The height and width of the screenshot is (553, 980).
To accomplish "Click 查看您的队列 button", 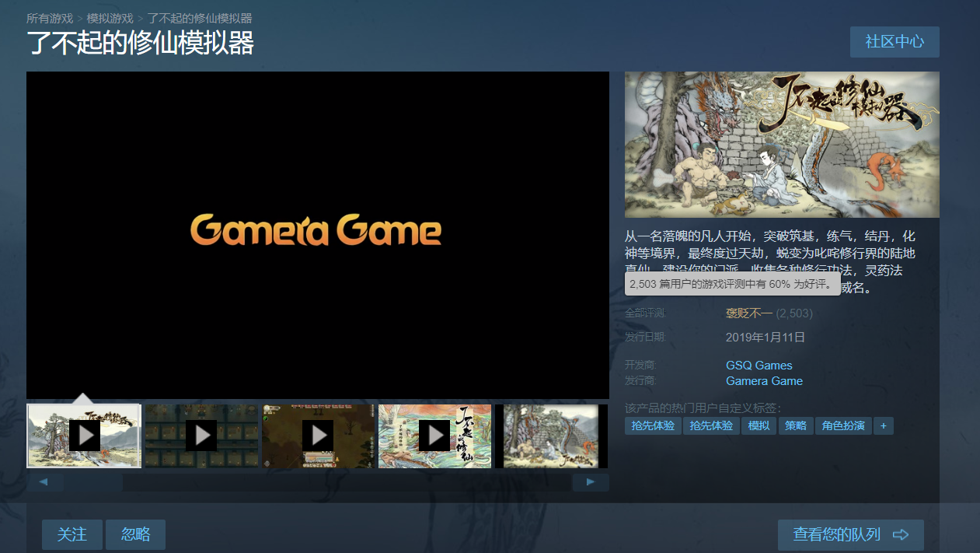I will coord(851,534).
